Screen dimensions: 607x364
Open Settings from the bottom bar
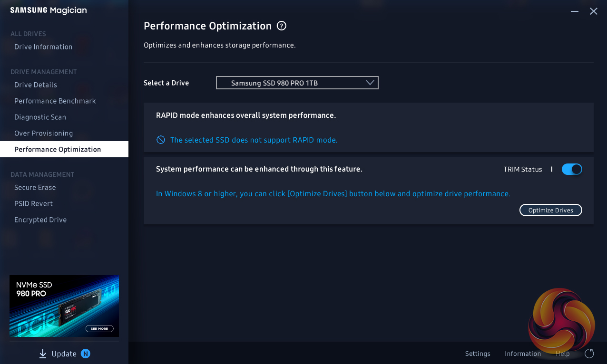(x=478, y=354)
